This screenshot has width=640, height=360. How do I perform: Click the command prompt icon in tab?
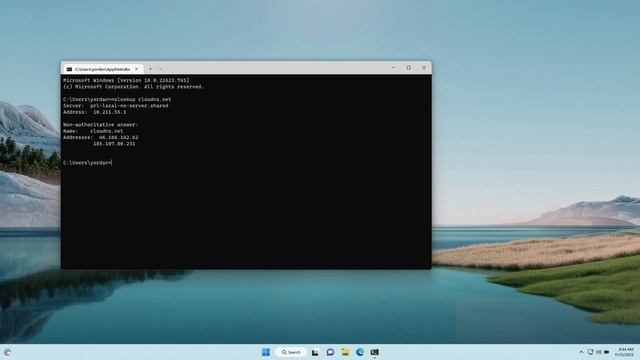[x=69, y=69]
